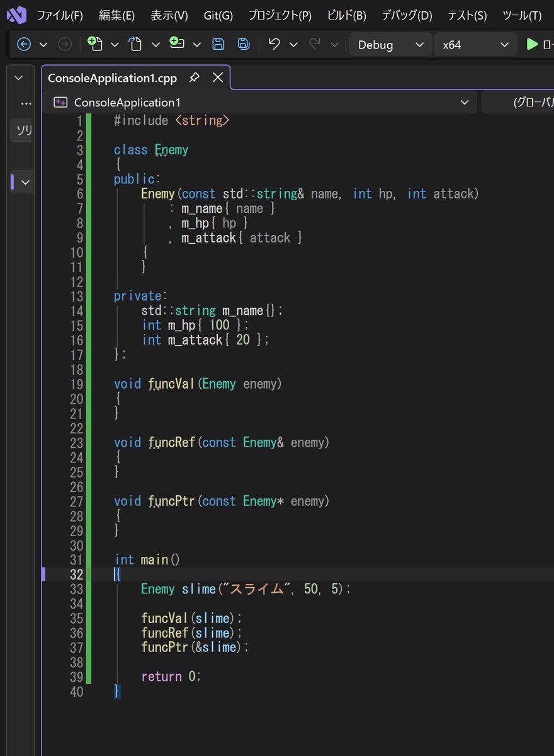Expand the purple-marked chevron in left panel

coord(25,182)
